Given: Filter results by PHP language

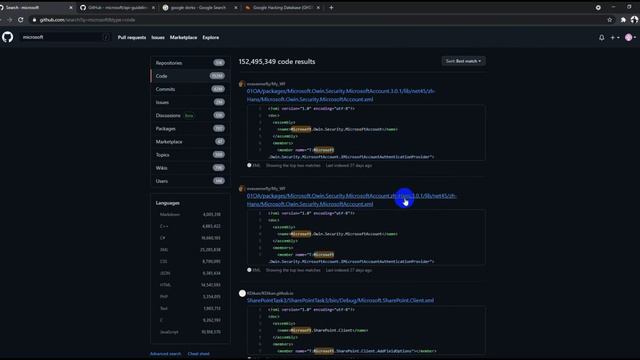Looking at the screenshot, I should 190,297.
